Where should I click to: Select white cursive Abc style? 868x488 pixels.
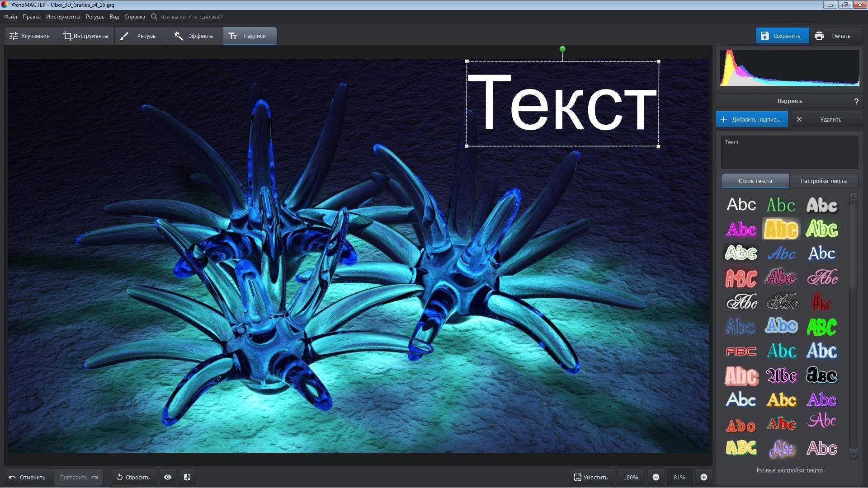coord(741,302)
